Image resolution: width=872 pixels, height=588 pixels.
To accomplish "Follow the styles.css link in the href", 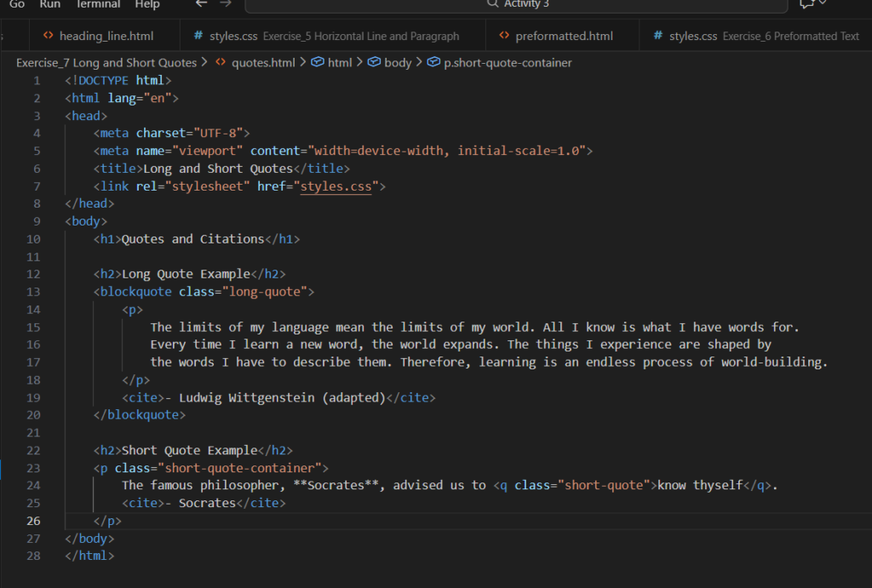I will [x=336, y=186].
